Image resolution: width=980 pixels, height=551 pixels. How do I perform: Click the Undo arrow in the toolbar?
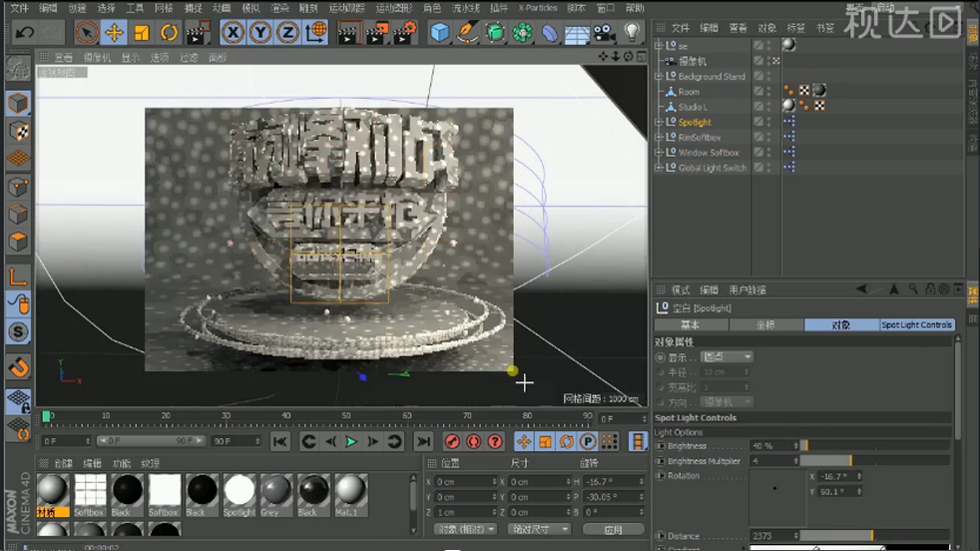coord(24,32)
